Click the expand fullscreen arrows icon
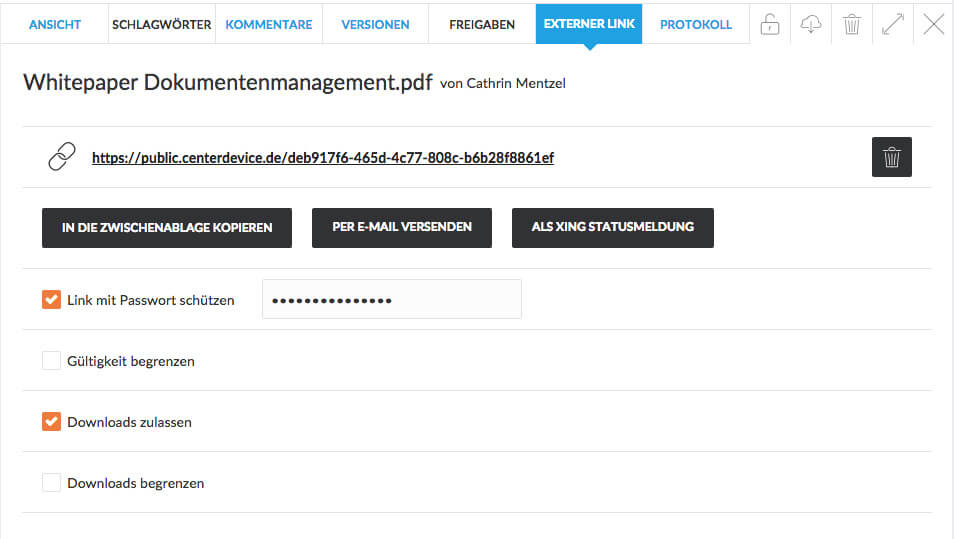The height and width of the screenshot is (539, 954). coord(893,25)
